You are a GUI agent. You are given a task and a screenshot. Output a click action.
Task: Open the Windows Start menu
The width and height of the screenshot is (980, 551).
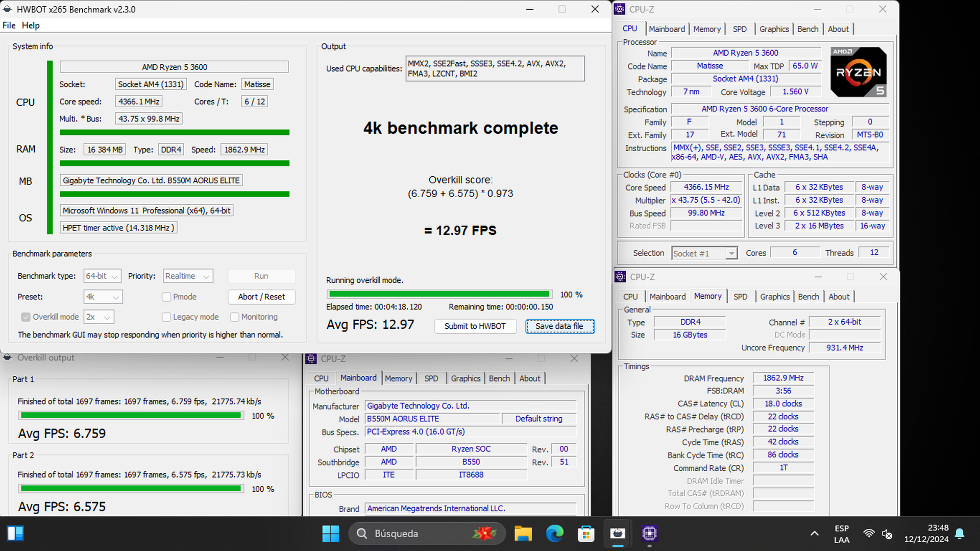click(x=331, y=534)
